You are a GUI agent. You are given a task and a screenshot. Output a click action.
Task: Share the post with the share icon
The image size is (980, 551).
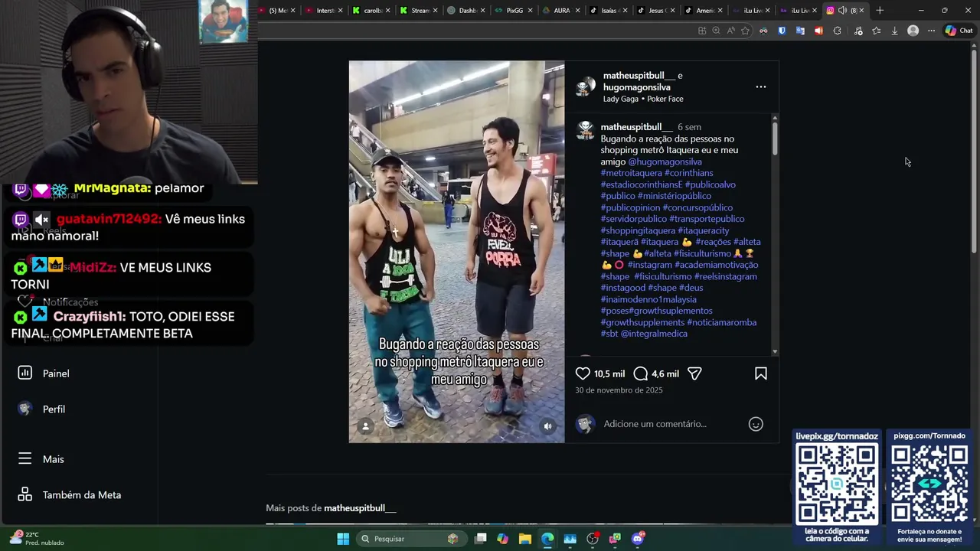[694, 373]
